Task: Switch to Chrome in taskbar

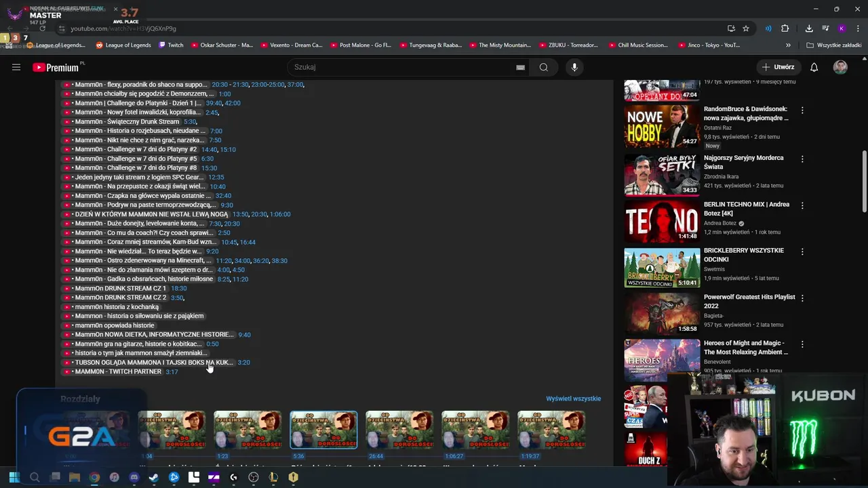Action: pyautogui.click(x=94, y=477)
